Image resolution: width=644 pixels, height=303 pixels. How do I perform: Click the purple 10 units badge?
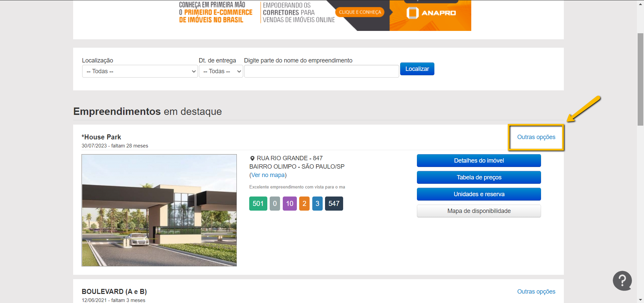[289, 204]
